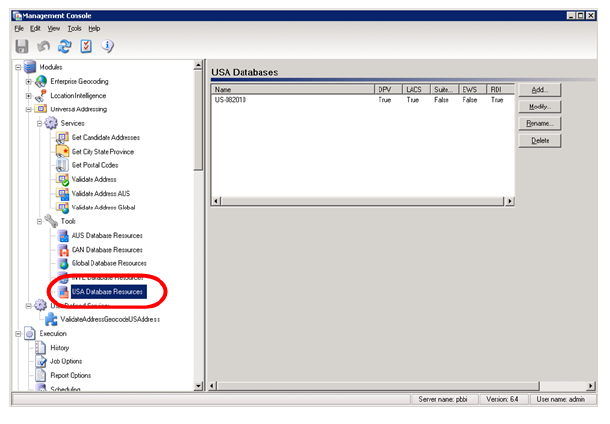The image size is (610, 424).
Task: Expand the Location Intelligence node
Action: point(28,96)
